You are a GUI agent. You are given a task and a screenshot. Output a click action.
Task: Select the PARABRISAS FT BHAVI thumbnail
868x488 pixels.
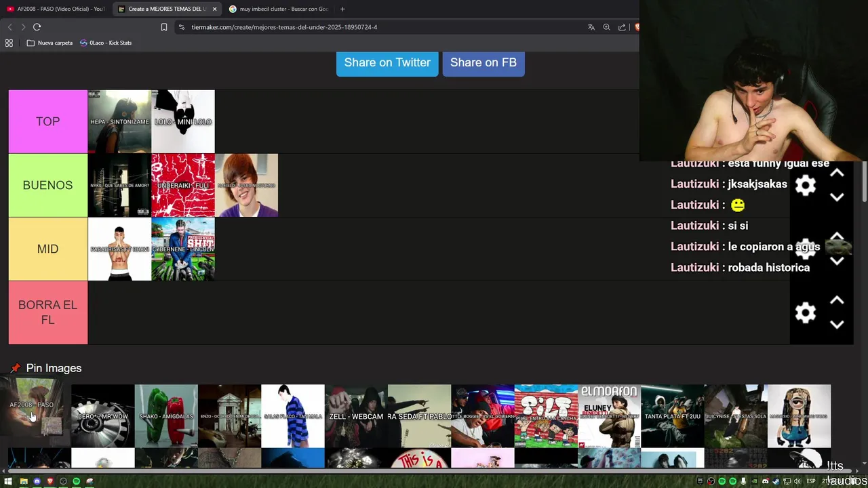pos(119,249)
